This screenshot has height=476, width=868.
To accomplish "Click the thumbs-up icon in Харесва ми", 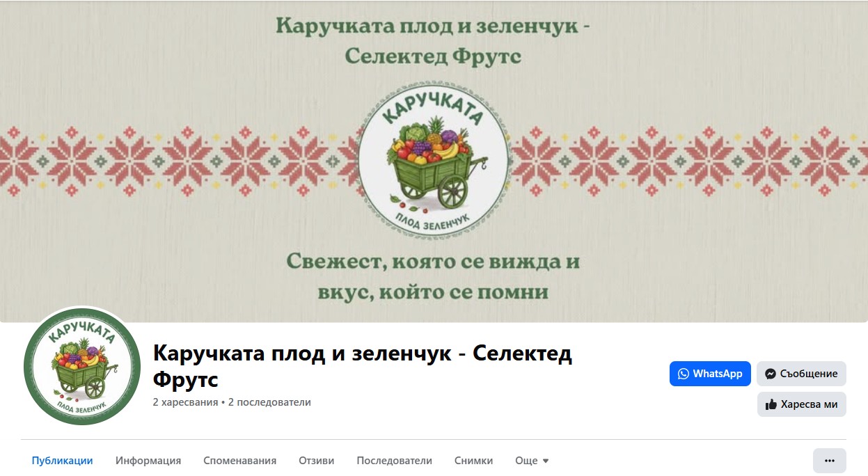I will [x=771, y=404].
